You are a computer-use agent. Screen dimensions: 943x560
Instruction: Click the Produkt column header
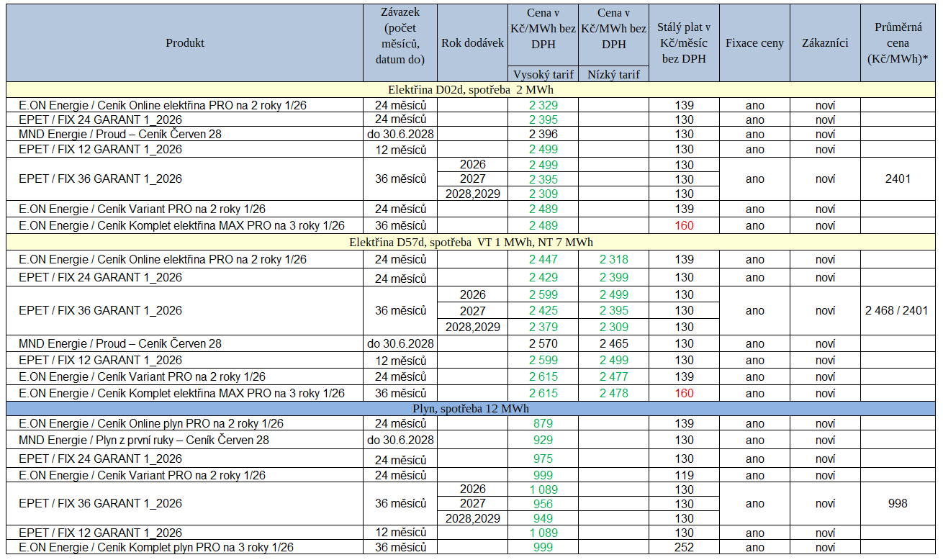[x=185, y=42]
